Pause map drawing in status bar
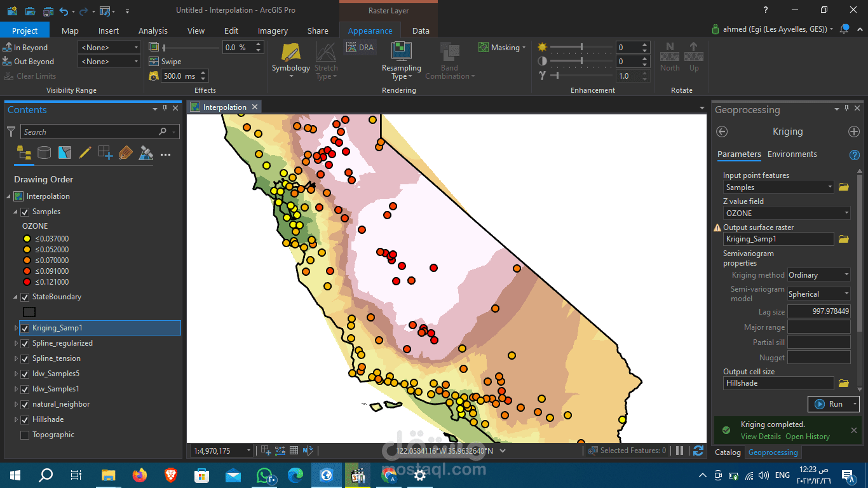The image size is (868, 488). pyautogui.click(x=680, y=451)
